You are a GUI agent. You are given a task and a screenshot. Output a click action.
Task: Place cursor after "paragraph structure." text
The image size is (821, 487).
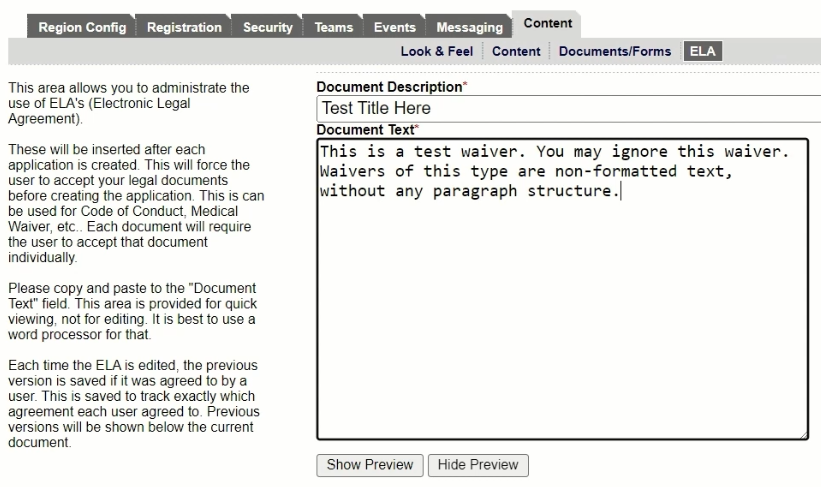(x=621, y=192)
